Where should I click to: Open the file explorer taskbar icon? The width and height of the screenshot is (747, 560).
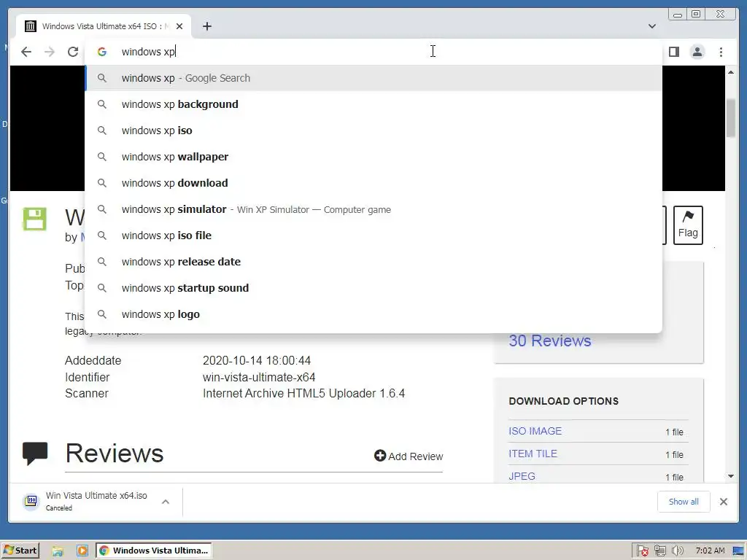(x=58, y=551)
